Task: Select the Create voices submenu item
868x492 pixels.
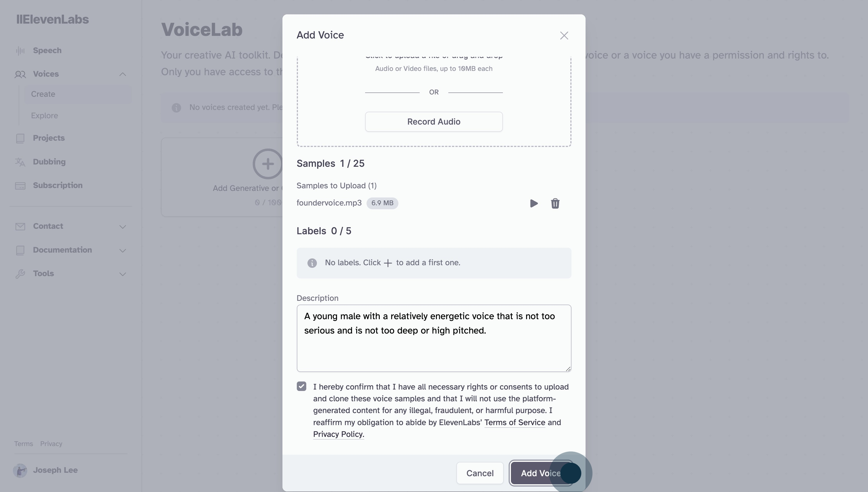Action: (x=43, y=94)
